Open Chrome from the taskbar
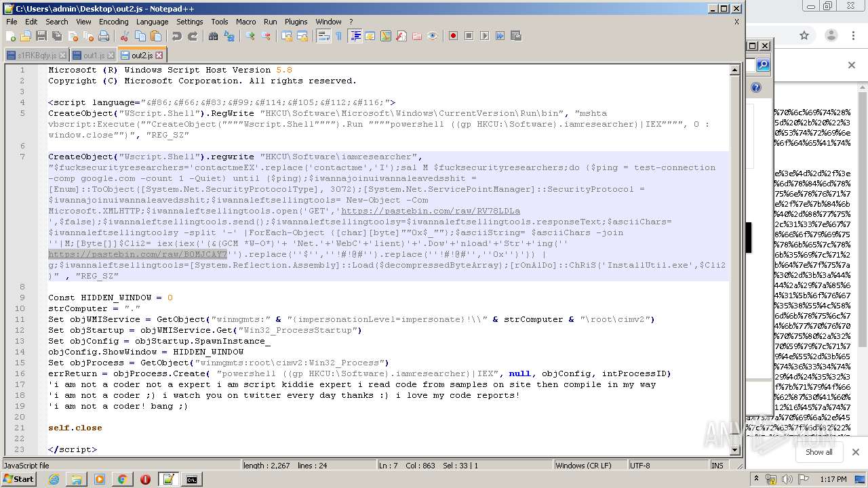868x488 pixels. 122,479
